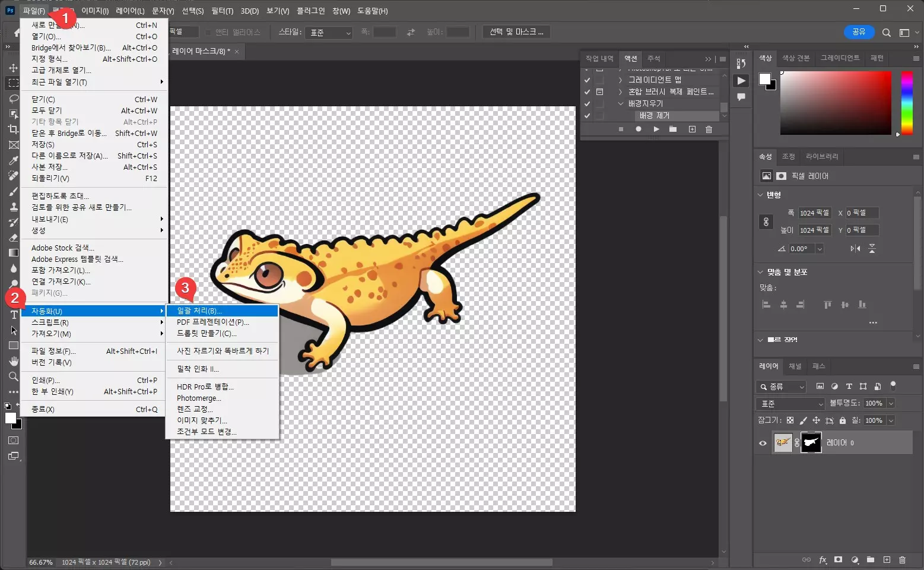Open the style 표준 dropdown in options bar
924x570 pixels.
point(329,33)
